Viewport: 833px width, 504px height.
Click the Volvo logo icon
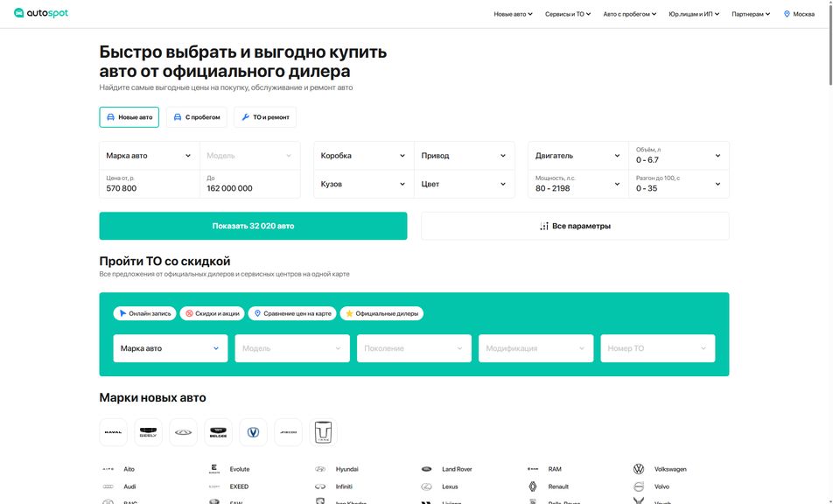coord(639,486)
